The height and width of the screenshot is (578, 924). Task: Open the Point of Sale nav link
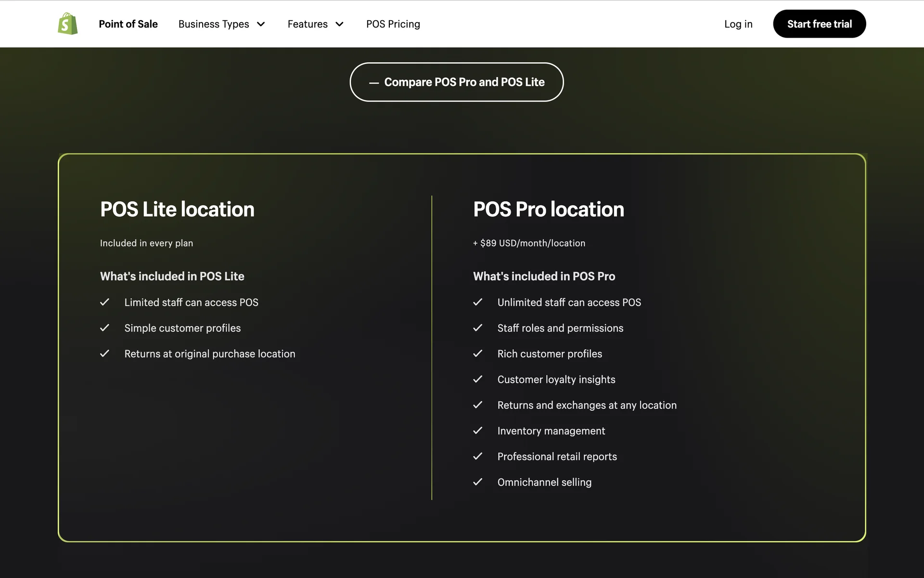pos(128,24)
